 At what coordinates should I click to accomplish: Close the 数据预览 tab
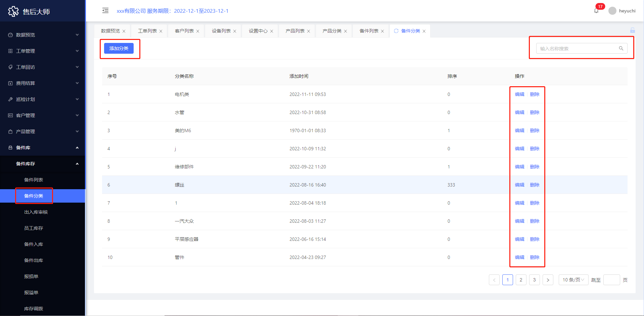tap(124, 31)
